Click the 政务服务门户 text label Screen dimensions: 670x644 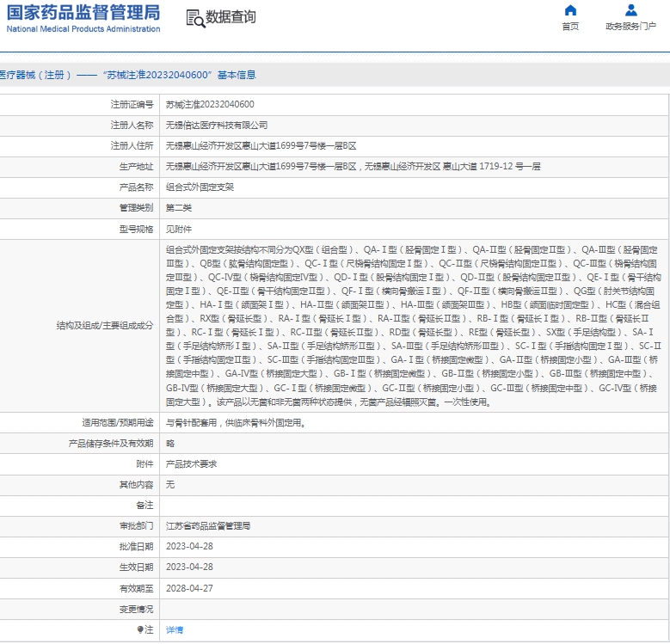630,27
